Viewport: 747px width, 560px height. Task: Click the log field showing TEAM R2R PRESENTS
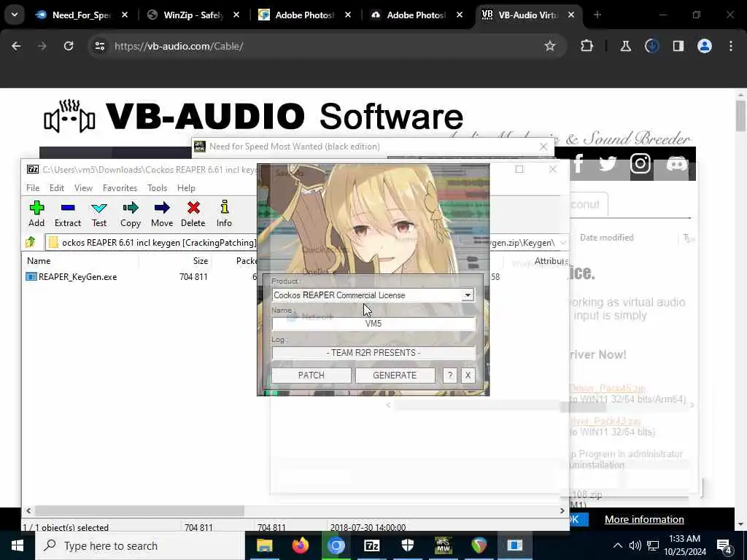373,353
